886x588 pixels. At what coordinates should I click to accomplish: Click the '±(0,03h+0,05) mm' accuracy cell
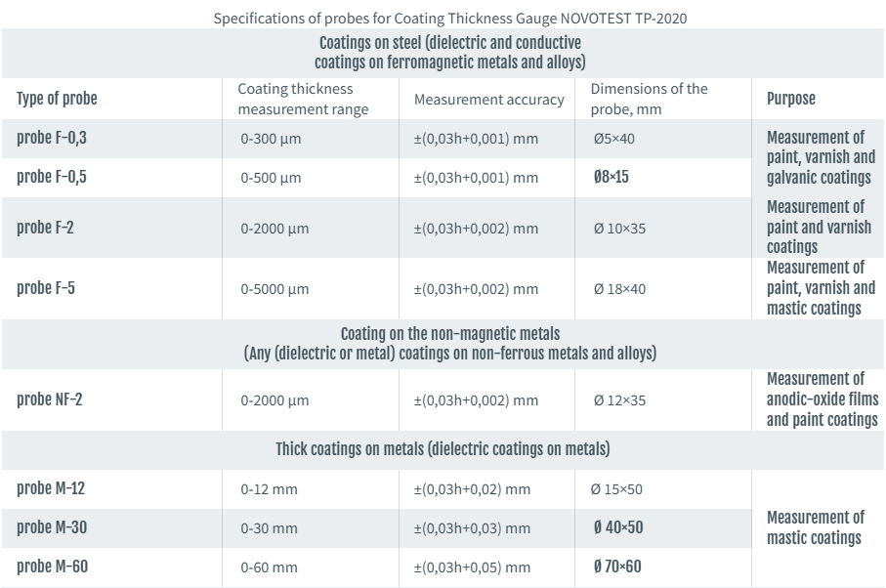(472, 567)
